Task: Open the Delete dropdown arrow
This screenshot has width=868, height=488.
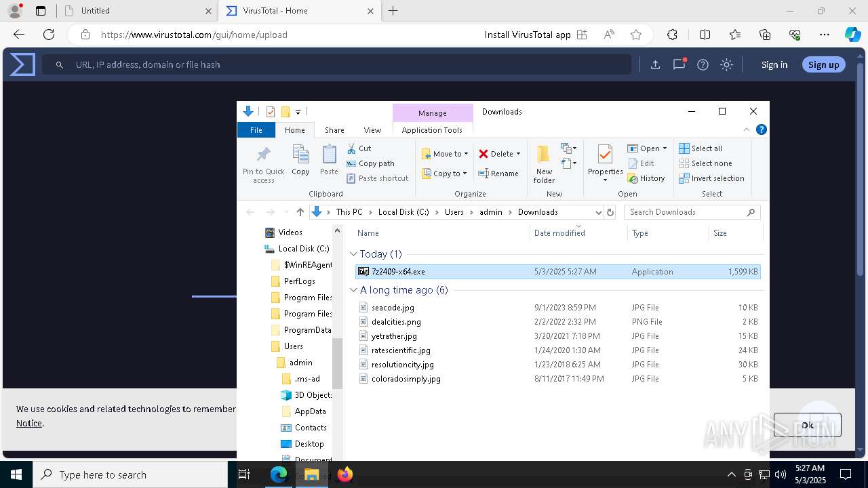Action: pyautogui.click(x=518, y=154)
